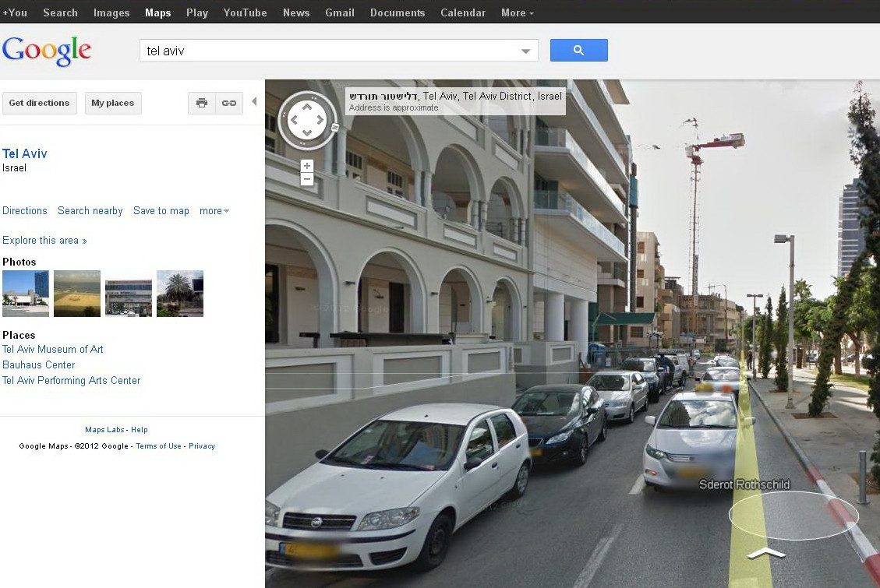Screen dimensions: 880x588
Task: Run the search with the magnifier button
Action: coord(578,49)
